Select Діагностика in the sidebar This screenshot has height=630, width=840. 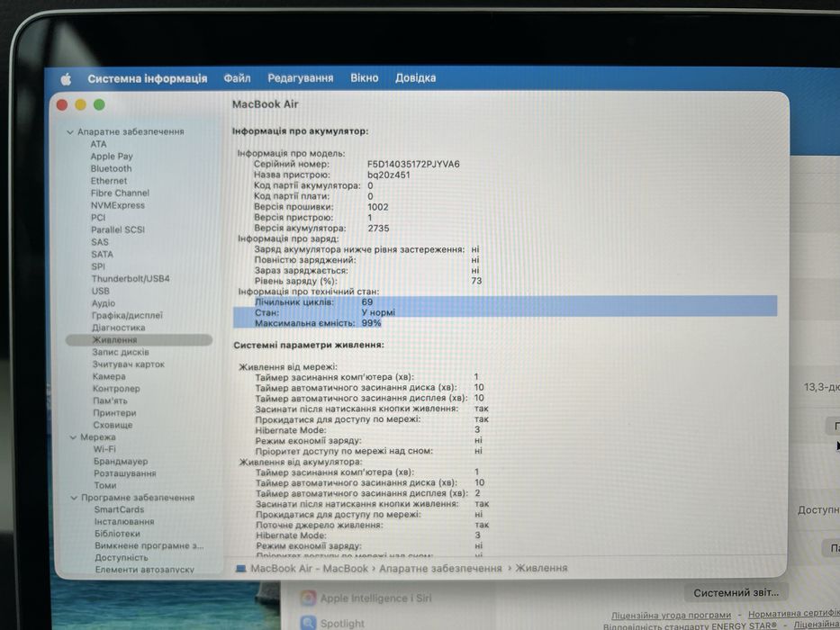(119, 328)
